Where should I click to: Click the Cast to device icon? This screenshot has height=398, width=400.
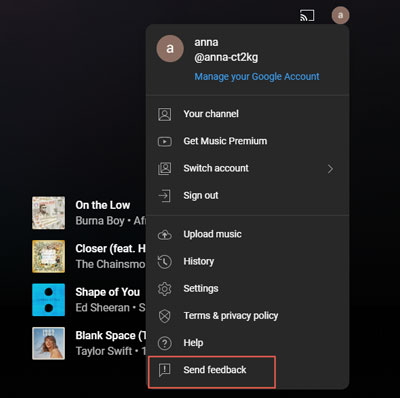307,15
